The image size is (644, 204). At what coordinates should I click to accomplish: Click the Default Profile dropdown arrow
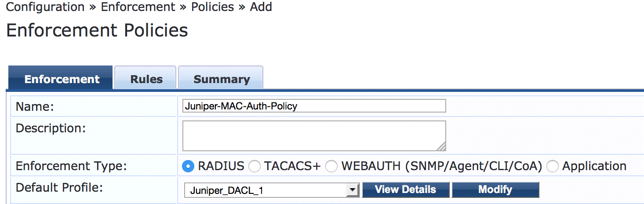point(352,190)
